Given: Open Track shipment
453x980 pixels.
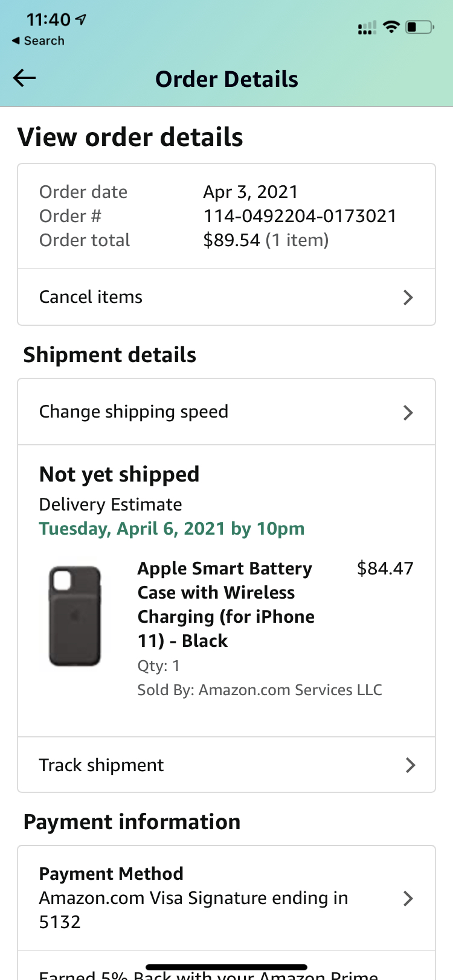Looking at the screenshot, I should tap(226, 765).
